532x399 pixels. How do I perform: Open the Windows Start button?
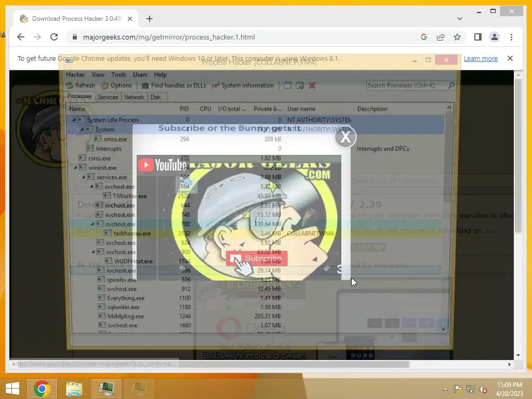tap(12, 389)
